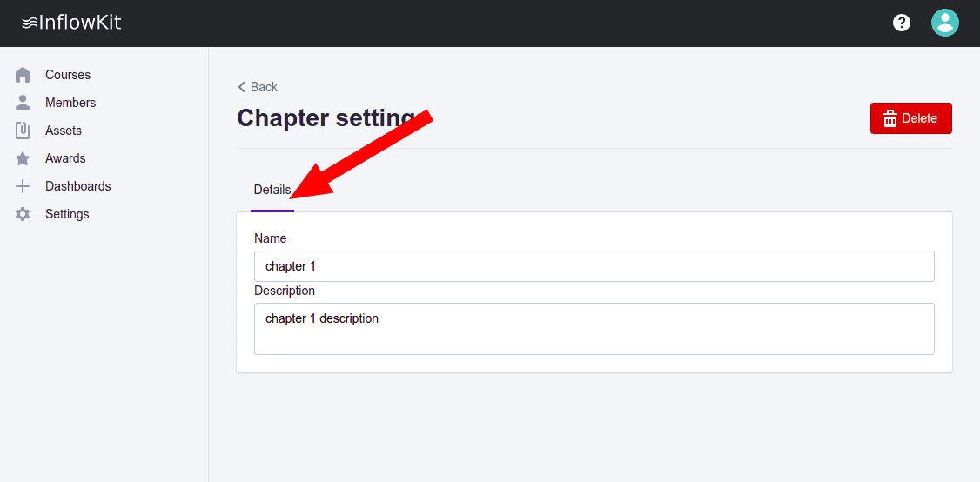The width and height of the screenshot is (980, 482).
Task: Click the Settings gear icon
Action: (23, 214)
